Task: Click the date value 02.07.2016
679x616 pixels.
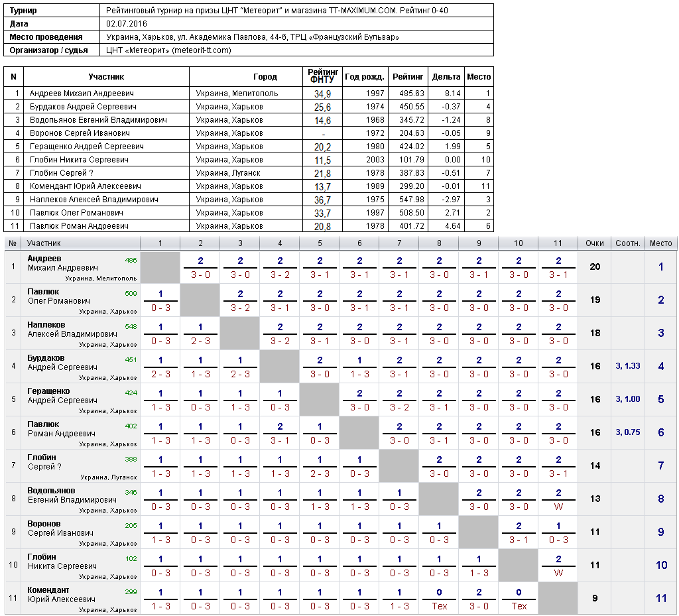Action: click(127, 24)
